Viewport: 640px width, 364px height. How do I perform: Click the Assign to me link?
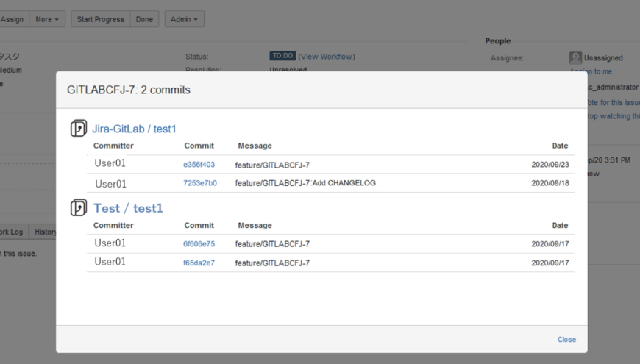pos(591,71)
